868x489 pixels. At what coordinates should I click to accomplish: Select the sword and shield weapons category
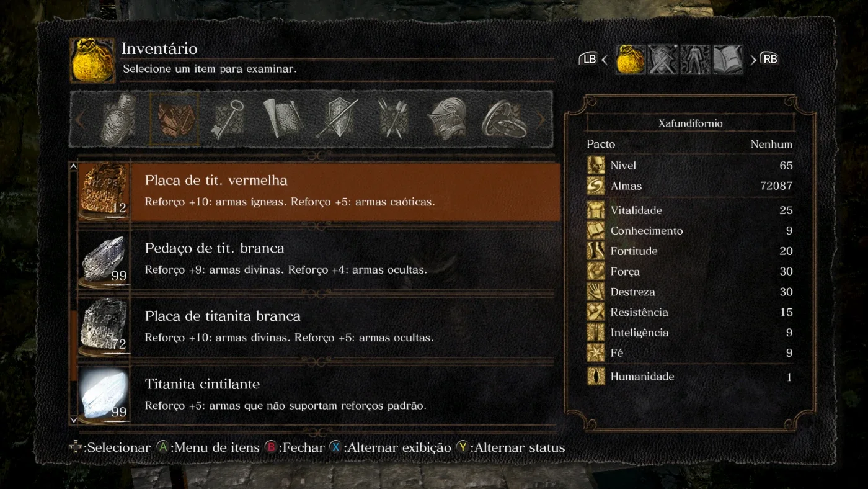[x=336, y=118]
